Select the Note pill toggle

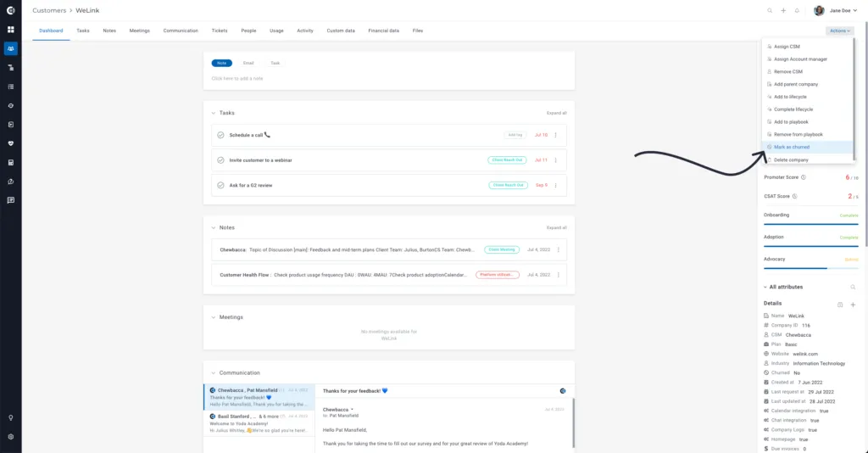(221, 63)
